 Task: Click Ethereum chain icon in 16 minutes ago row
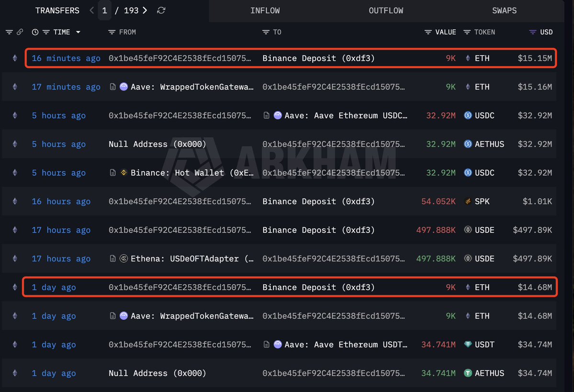coord(15,58)
